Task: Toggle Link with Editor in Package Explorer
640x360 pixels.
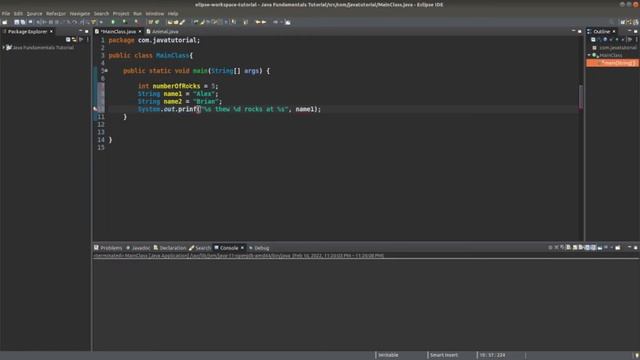Action: 74,40
